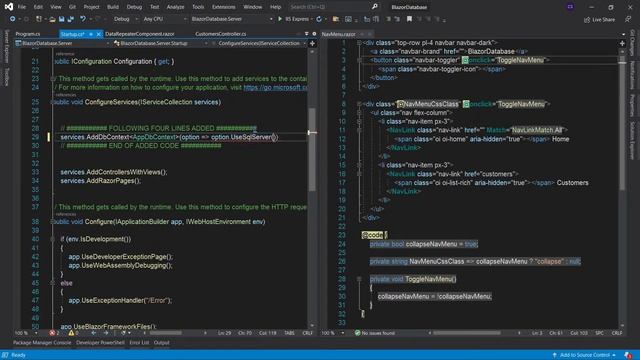Click the split editor plus icon in left pane
Image resolution: width=640 pixels, height=360 pixels.
312,43
